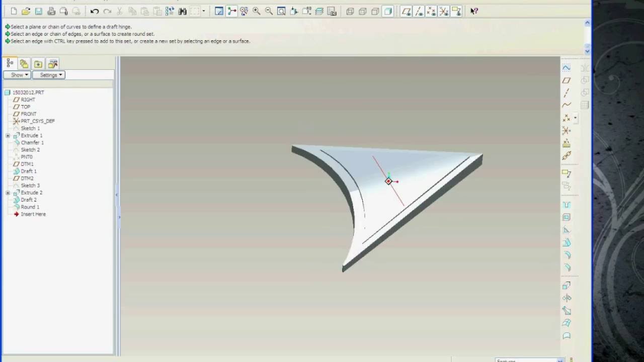644x362 pixels.
Task: Click the Datum Axis tool in the right toolbar
Action: pyautogui.click(x=567, y=93)
